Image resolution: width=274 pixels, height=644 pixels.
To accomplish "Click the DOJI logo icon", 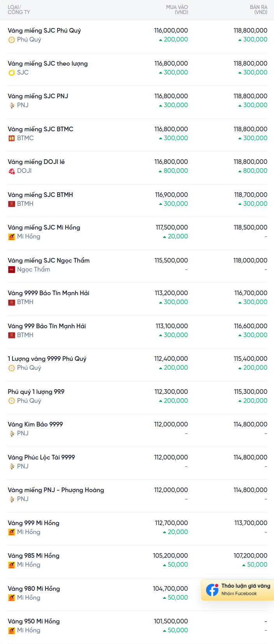I will 12,171.
